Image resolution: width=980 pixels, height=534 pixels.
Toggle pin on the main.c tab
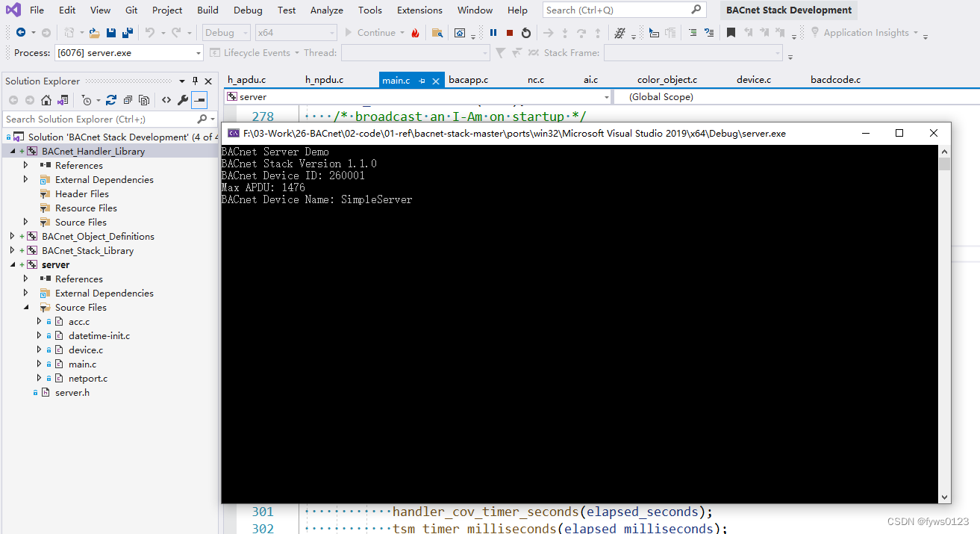422,80
